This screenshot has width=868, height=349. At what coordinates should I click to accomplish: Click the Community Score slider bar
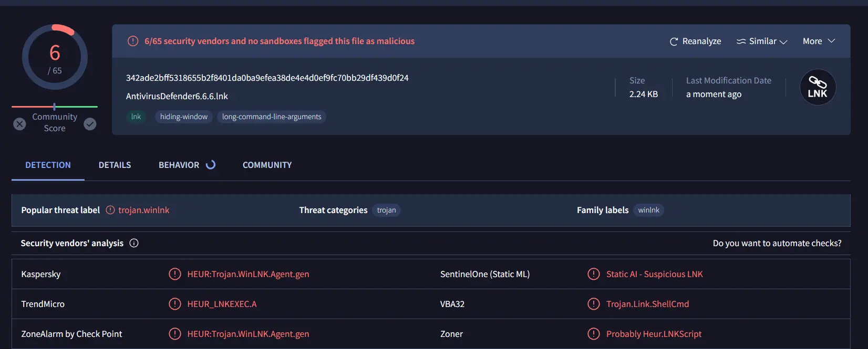(55, 107)
